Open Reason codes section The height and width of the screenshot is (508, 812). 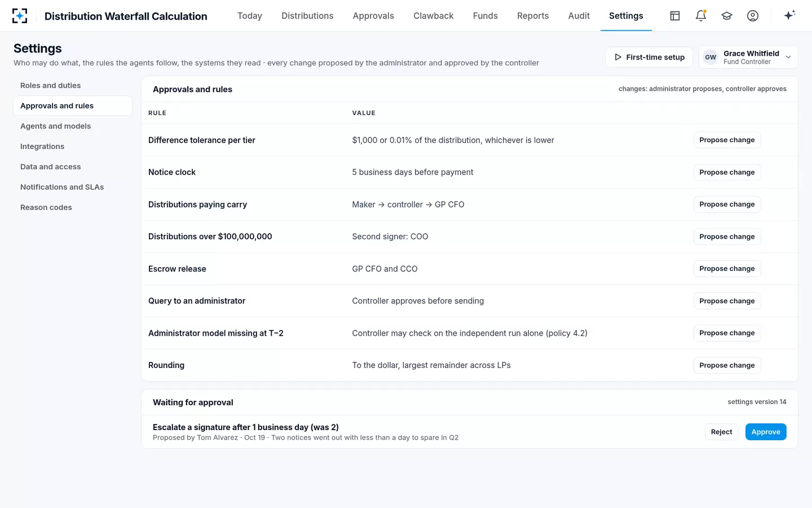click(73, 207)
